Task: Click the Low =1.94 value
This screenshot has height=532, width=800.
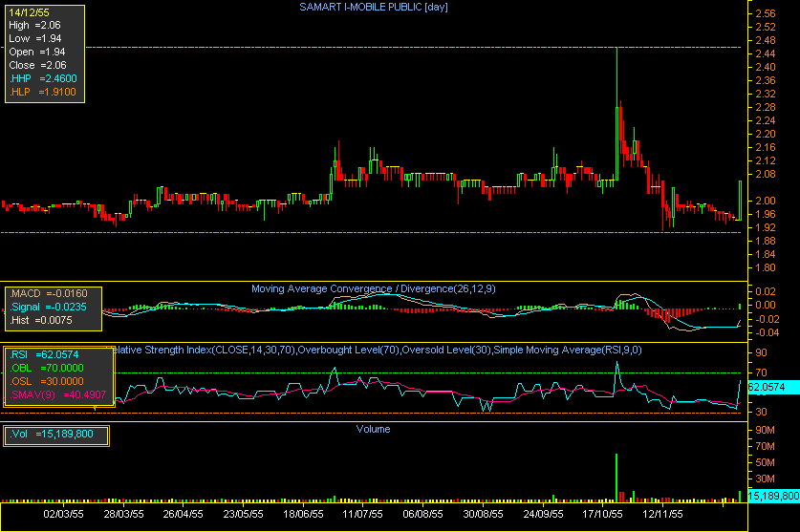Action: [35, 39]
